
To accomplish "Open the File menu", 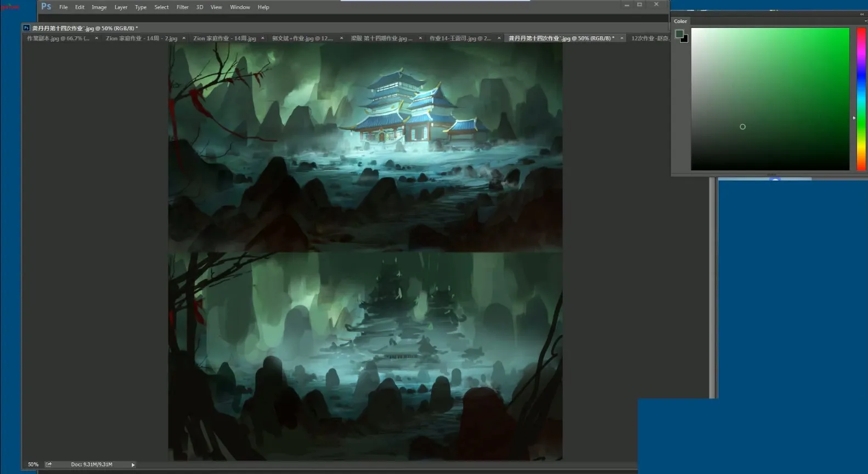I will [x=63, y=7].
